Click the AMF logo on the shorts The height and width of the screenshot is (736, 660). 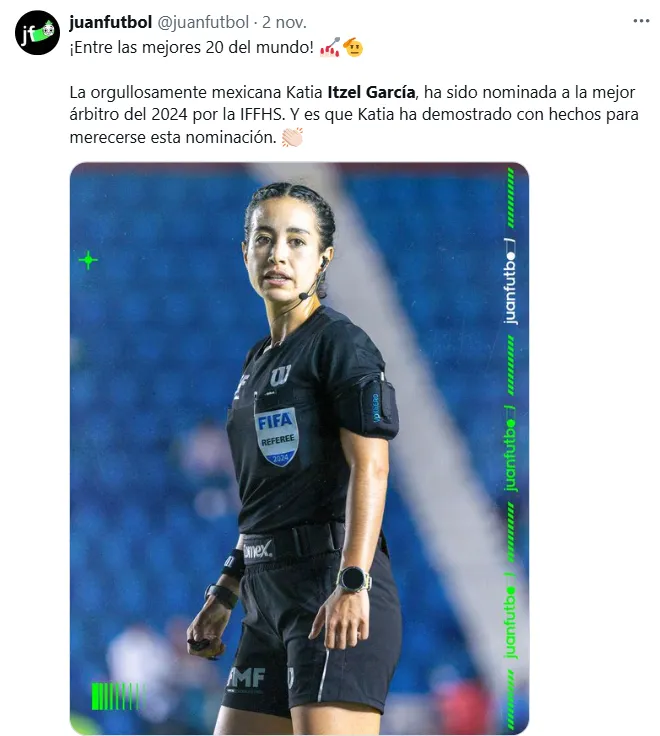point(246,678)
